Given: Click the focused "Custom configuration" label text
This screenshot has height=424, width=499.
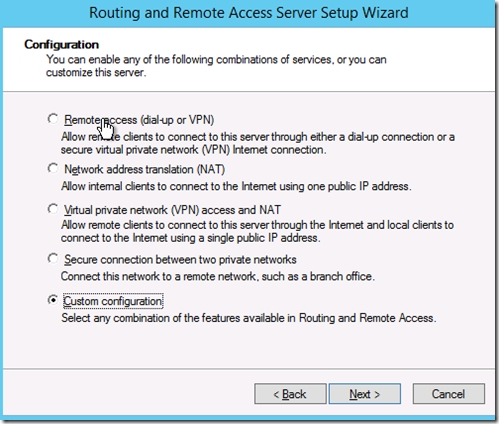Looking at the screenshot, I should (113, 301).
